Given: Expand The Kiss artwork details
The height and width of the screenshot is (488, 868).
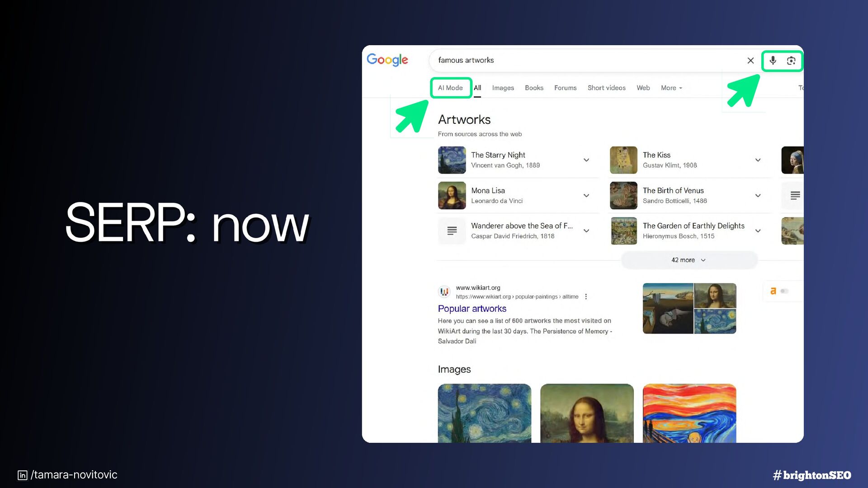Looking at the screenshot, I should pyautogui.click(x=758, y=160).
